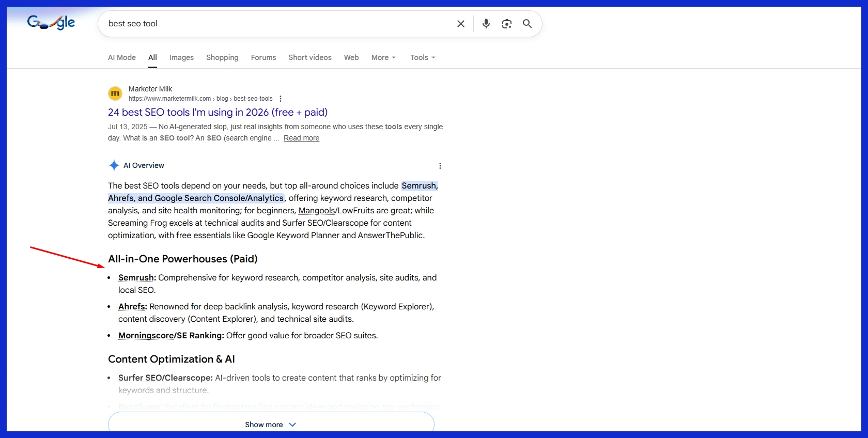The width and height of the screenshot is (868, 438).
Task: Open the Forums tab
Action: pyautogui.click(x=263, y=57)
